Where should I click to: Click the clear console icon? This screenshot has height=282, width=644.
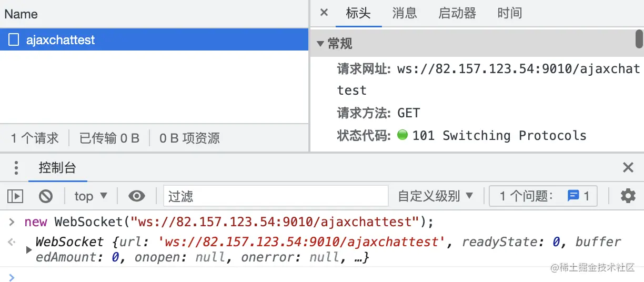click(46, 196)
